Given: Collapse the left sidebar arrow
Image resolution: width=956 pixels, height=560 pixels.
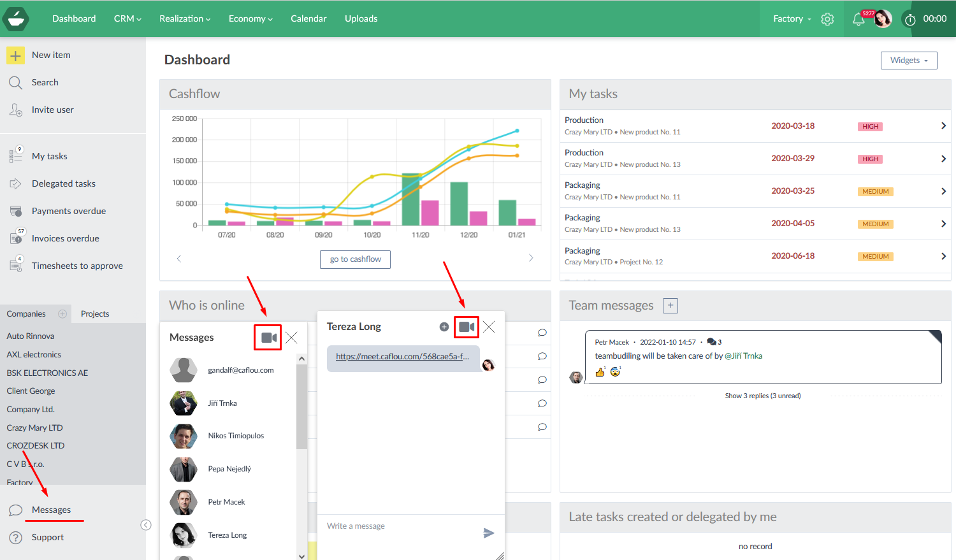Looking at the screenshot, I should pos(146,525).
